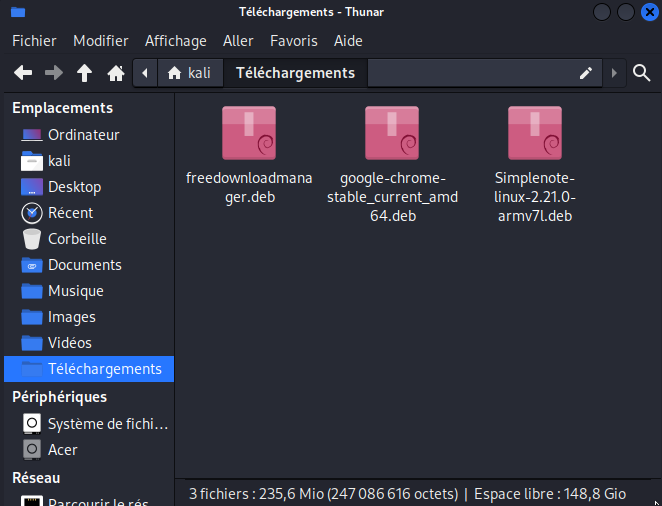The width and height of the screenshot is (662, 506).
Task: Select Système de fichi… label under Périphériques
Action: 108,424
